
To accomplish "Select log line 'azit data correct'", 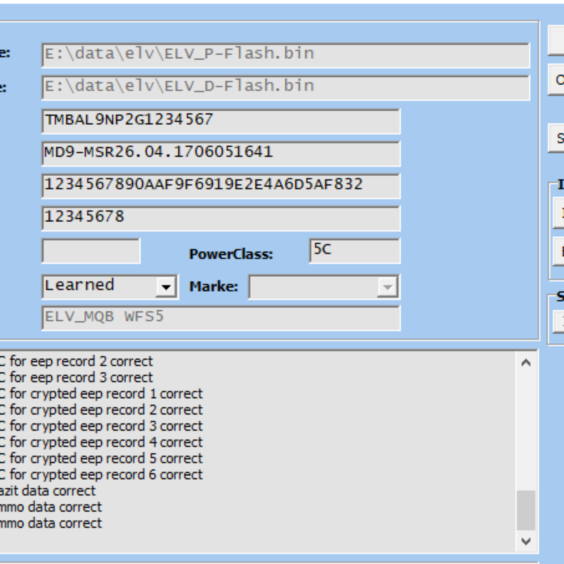I will (47, 491).
